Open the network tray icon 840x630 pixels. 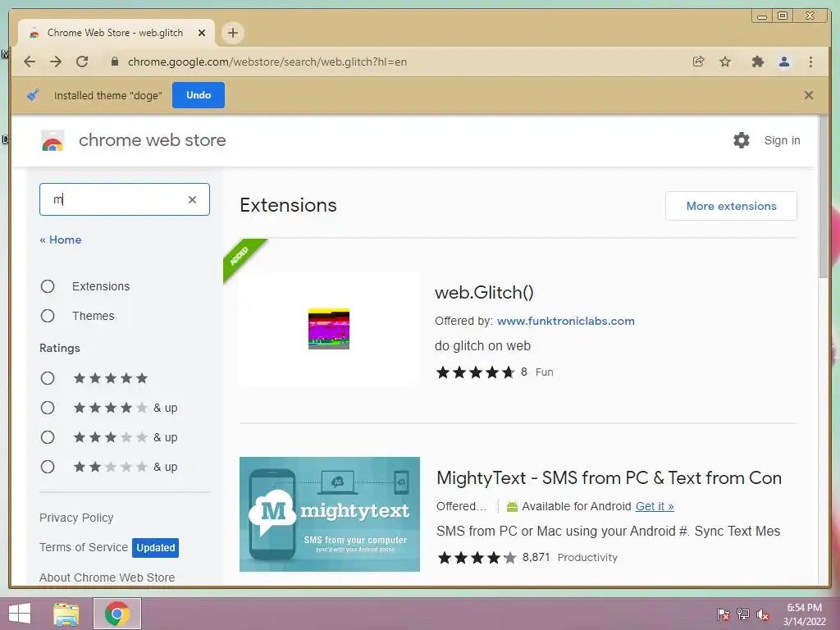(x=743, y=614)
